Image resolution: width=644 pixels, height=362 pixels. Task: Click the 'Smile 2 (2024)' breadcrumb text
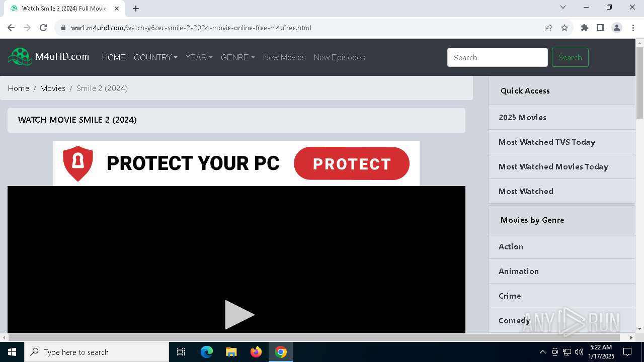pyautogui.click(x=102, y=88)
